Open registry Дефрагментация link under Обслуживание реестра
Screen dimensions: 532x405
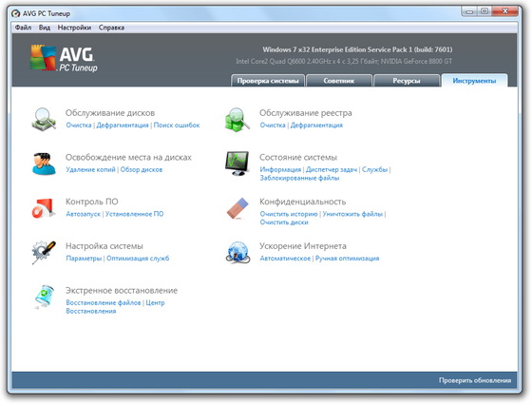316,125
